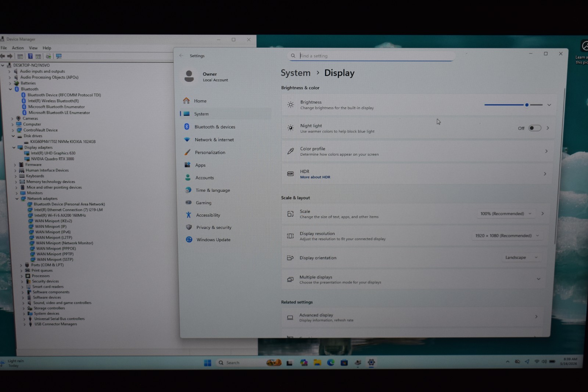Image resolution: width=588 pixels, height=392 pixels.
Task: Click More about HDR link
Action: (x=315, y=177)
